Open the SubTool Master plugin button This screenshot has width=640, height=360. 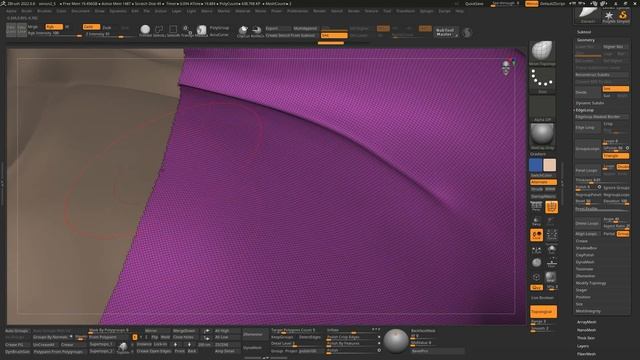tap(445, 32)
